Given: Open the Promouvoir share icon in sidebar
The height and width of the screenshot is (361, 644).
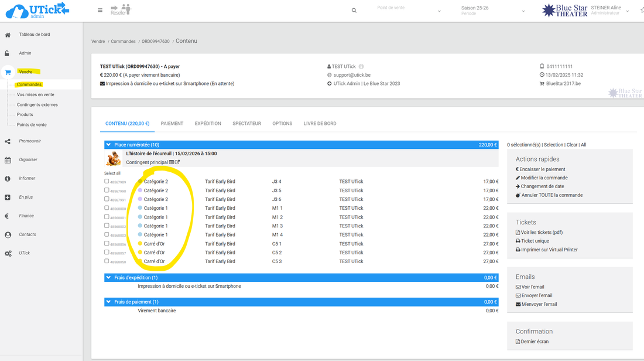Looking at the screenshot, I should tap(8, 141).
